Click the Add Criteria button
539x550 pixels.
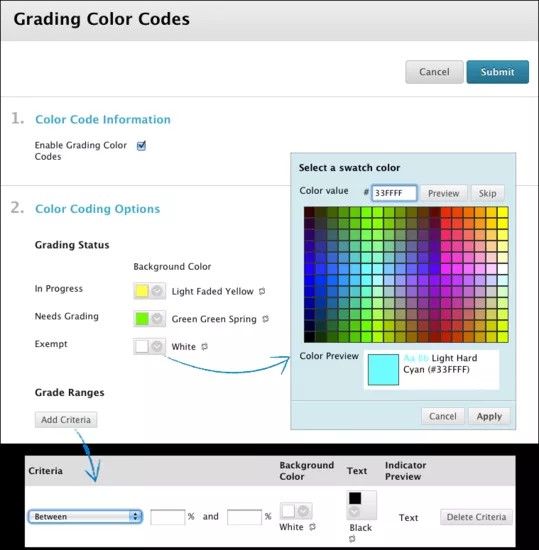click(x=66, y=420)
